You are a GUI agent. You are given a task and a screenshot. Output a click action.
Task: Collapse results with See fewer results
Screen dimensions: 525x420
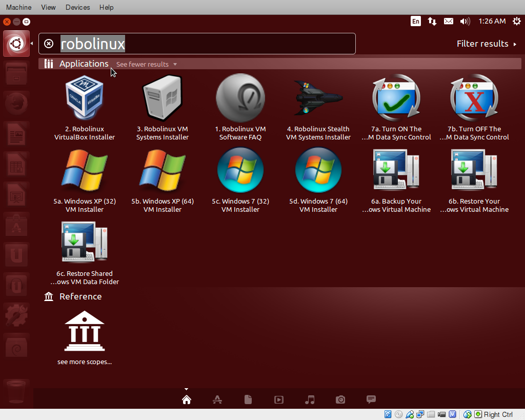(146, 64)
